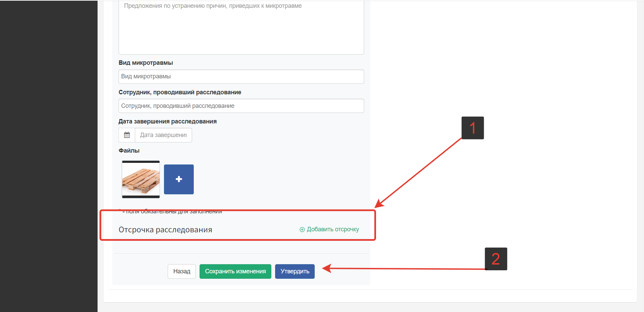Focus the Вид микротравмы input field
Viewport: 644px width, 312px height.
point(241,77)
